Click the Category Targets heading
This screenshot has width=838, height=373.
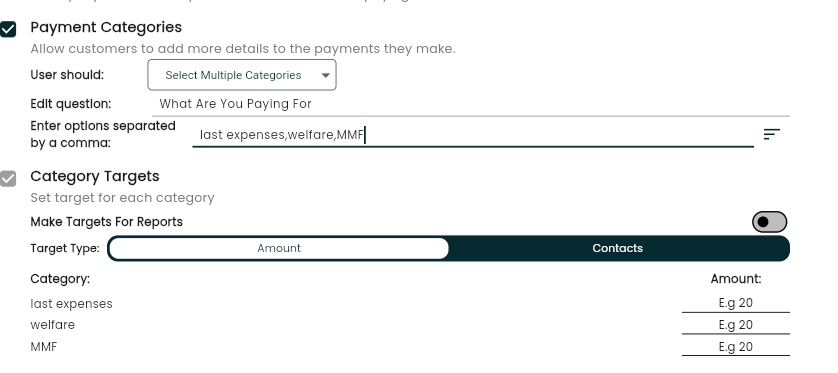tap(95, 176)
